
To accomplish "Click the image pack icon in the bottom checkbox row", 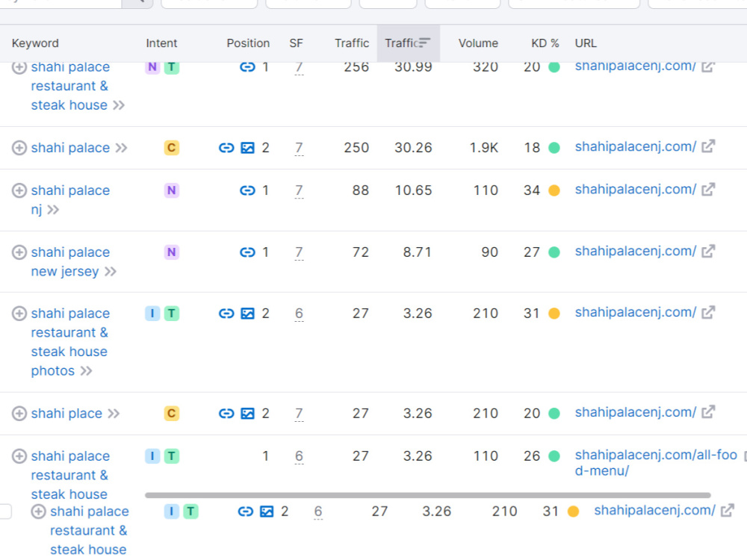I will [x=267, y=511].
